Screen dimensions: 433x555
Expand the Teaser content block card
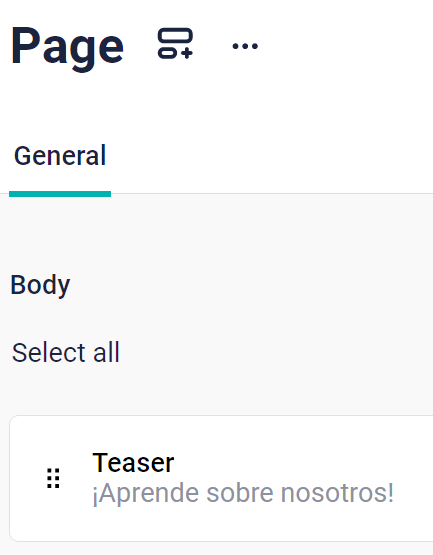[221, 478]
